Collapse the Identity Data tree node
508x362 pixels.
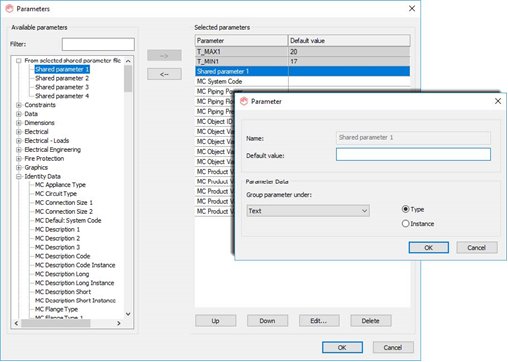coord(19,177)
